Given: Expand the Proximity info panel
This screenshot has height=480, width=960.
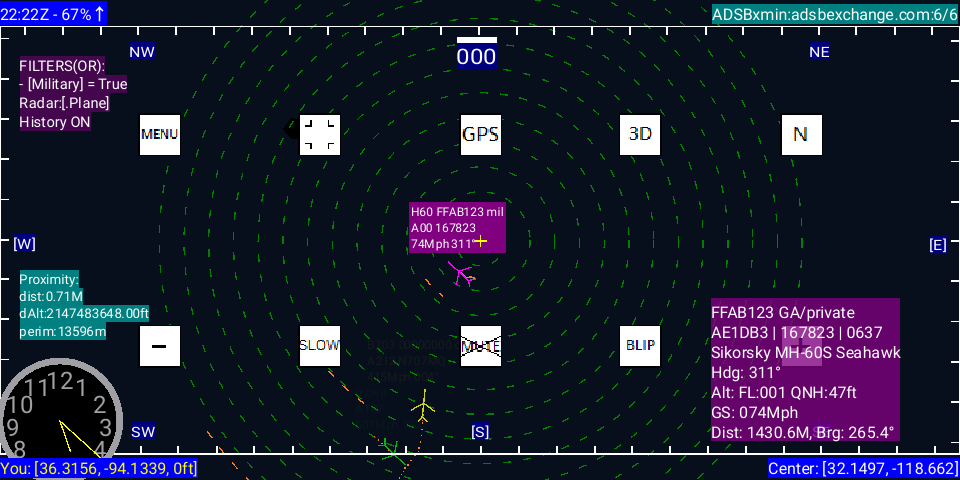Looking at the screenshot, I should point(84,306).
